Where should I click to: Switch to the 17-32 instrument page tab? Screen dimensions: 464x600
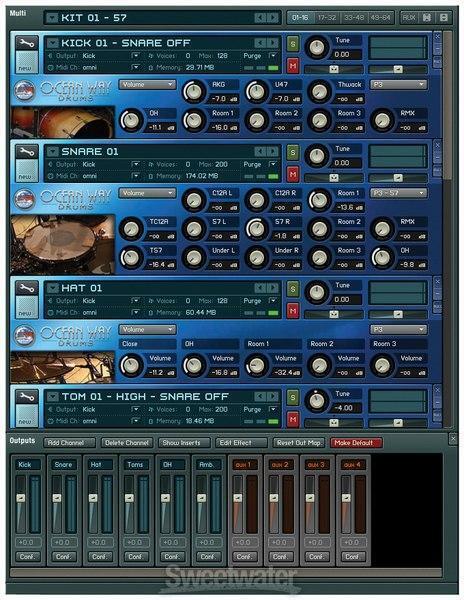point(327,18)
